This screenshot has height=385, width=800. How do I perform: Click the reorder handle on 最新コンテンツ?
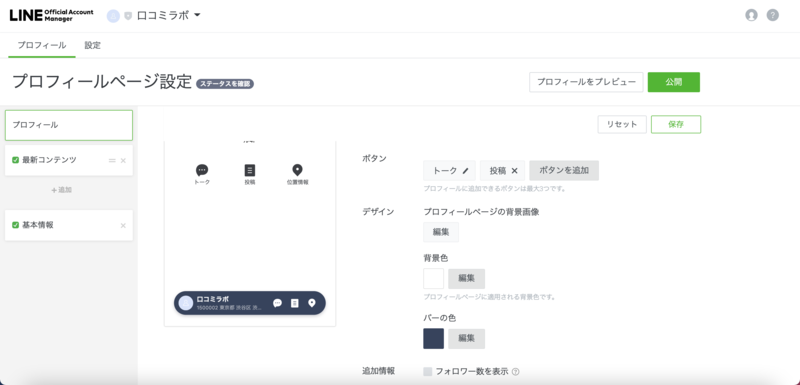(112, 161)
